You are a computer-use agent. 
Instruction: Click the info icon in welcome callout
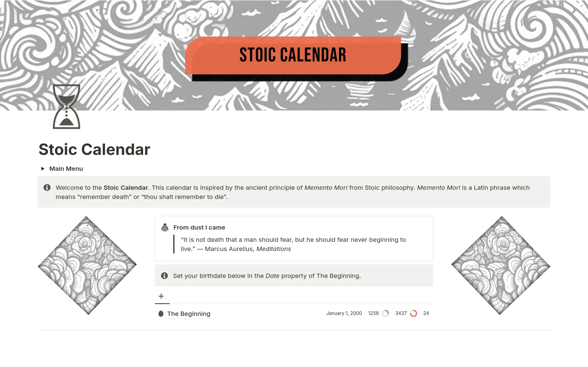47,187
